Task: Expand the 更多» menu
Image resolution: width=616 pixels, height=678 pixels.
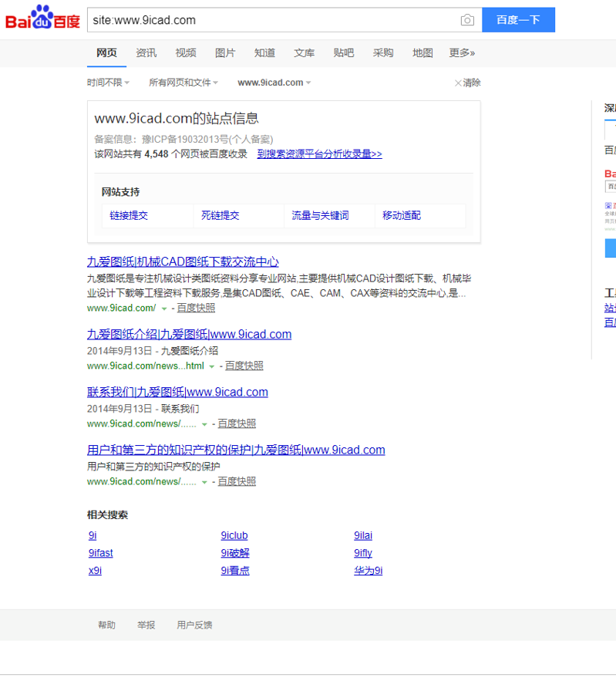Action: tap(462, 53)
